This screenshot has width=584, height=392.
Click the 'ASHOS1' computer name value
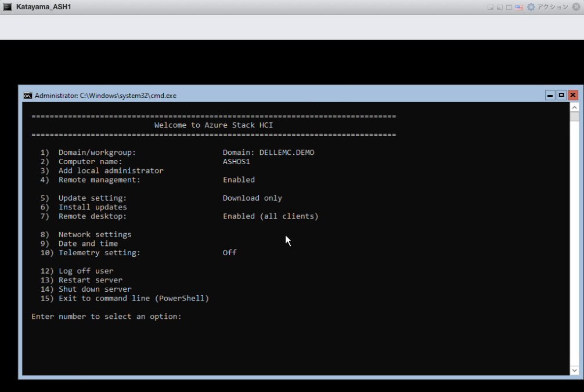(236, 161)
